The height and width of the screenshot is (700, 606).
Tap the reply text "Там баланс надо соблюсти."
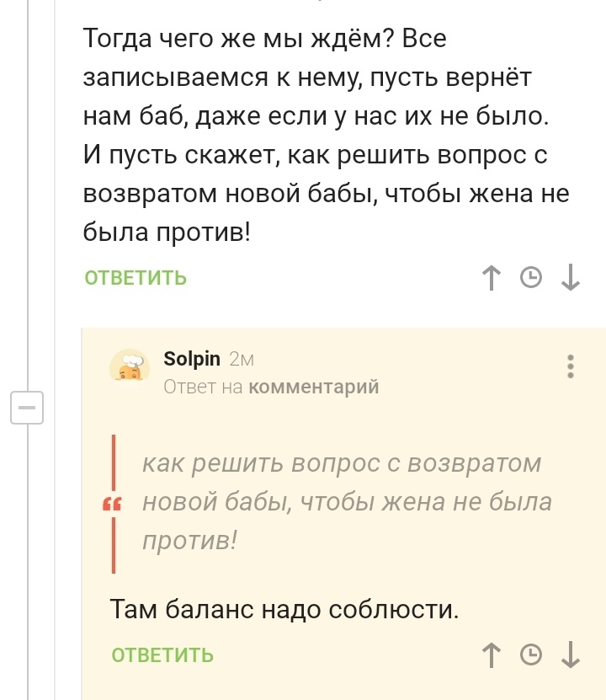pos(284,607)
